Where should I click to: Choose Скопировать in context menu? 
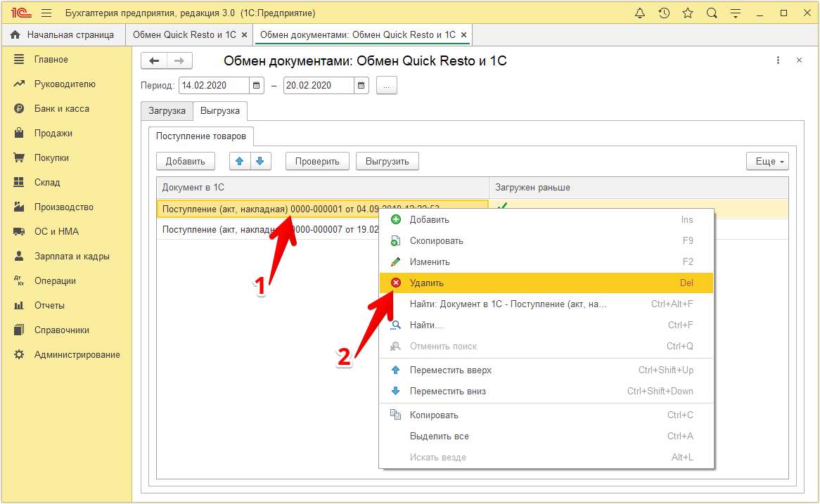pos(546,241)
